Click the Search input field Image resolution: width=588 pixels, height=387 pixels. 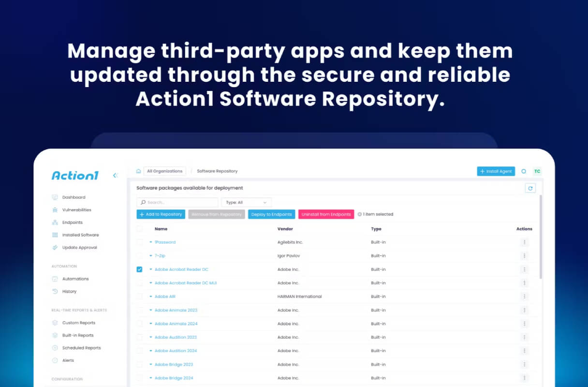(177, 203)
